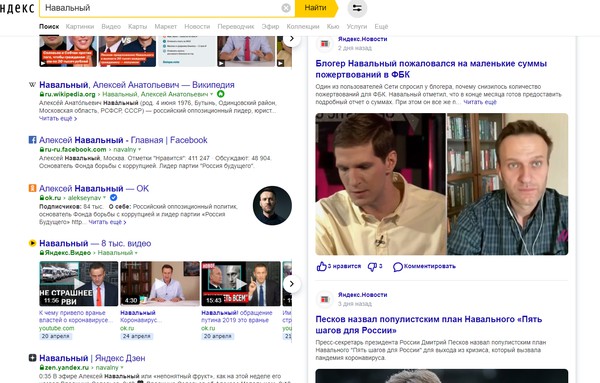
Task: Expand Wikipedia snippet via Читать ещё
Action: (58, 119)
